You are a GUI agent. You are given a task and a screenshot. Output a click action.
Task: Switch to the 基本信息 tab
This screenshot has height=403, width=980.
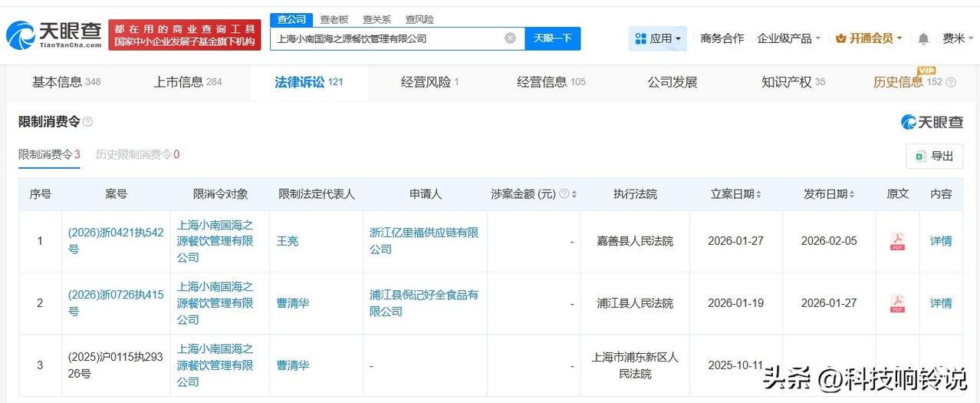point(66,82)
